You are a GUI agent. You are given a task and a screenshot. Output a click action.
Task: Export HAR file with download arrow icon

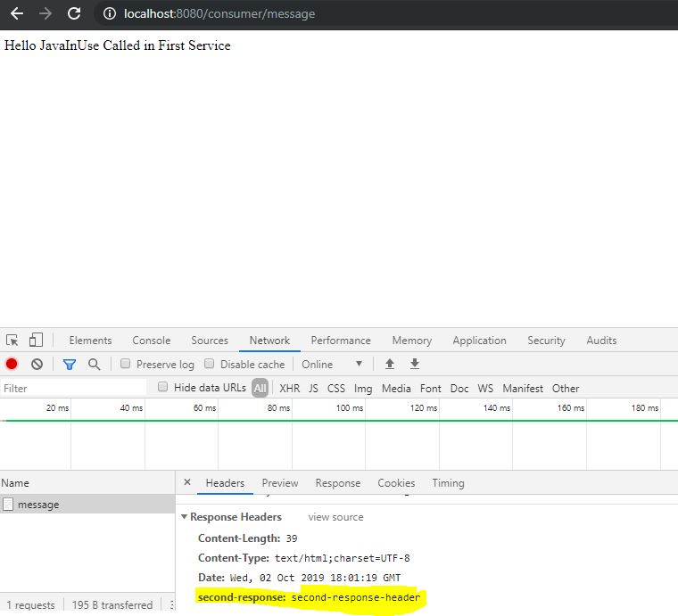[415, 364]
